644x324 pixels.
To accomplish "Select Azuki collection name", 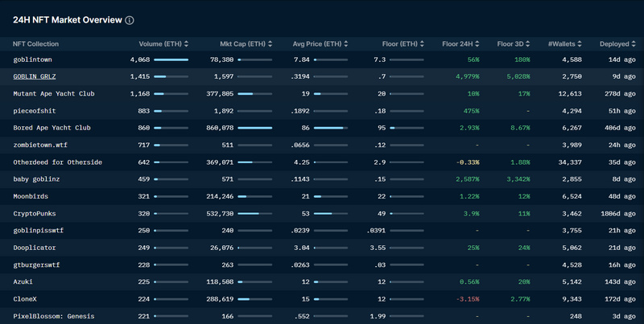I will pos(23,281).
